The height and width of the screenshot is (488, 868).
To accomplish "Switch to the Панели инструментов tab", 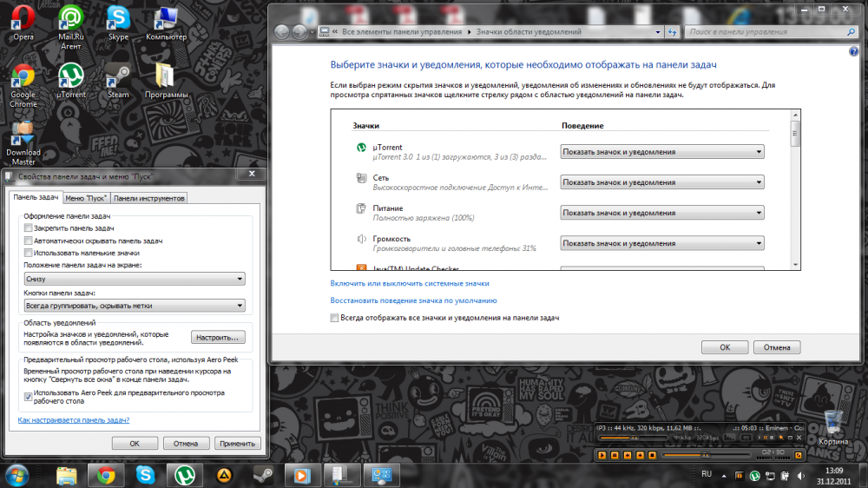I will 148,198.
